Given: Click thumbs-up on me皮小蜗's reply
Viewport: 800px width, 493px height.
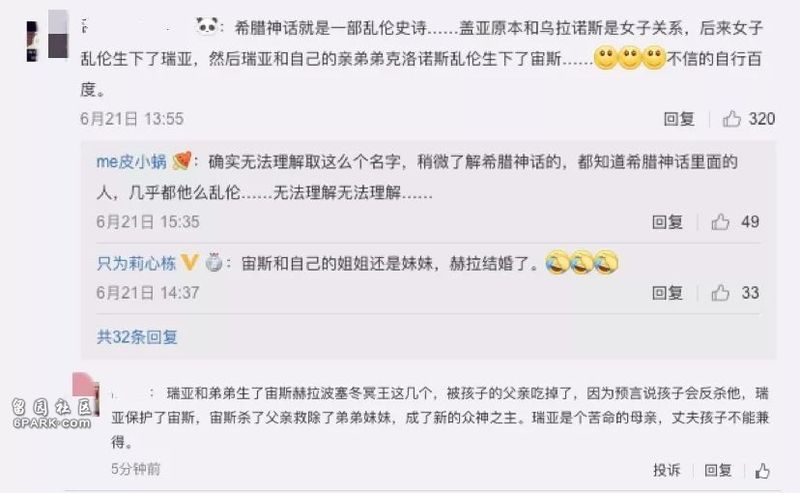Looking at the screenshot, I should 720,222.
